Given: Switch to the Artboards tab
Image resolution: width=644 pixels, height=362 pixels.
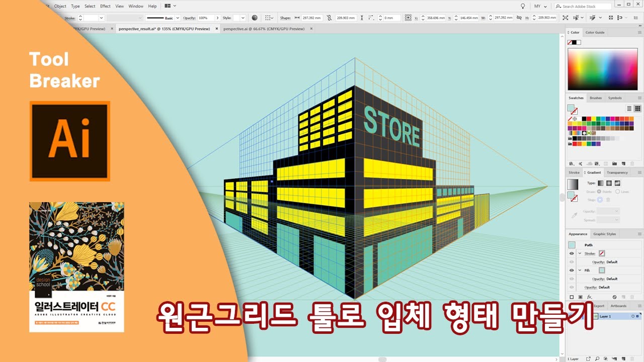Looking at the screenshot, I should [618, 306].
